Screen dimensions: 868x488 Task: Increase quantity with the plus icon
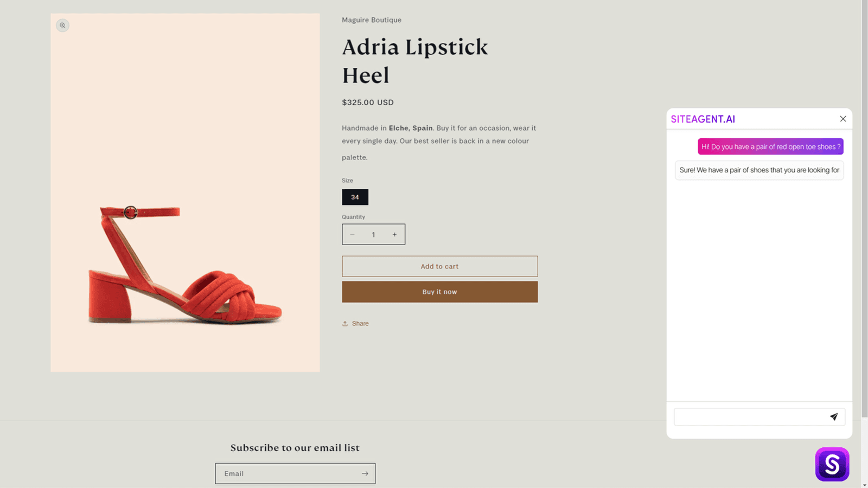pos(394,234)
